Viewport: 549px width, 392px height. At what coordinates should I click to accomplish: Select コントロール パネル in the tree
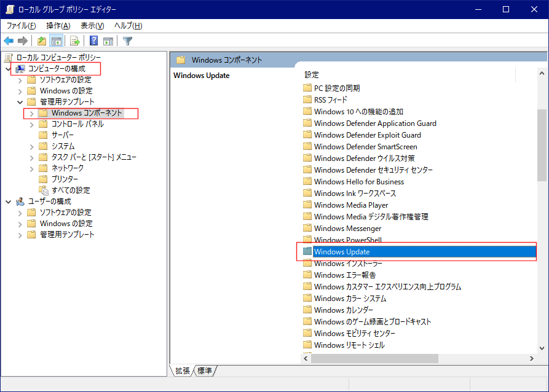77,124
